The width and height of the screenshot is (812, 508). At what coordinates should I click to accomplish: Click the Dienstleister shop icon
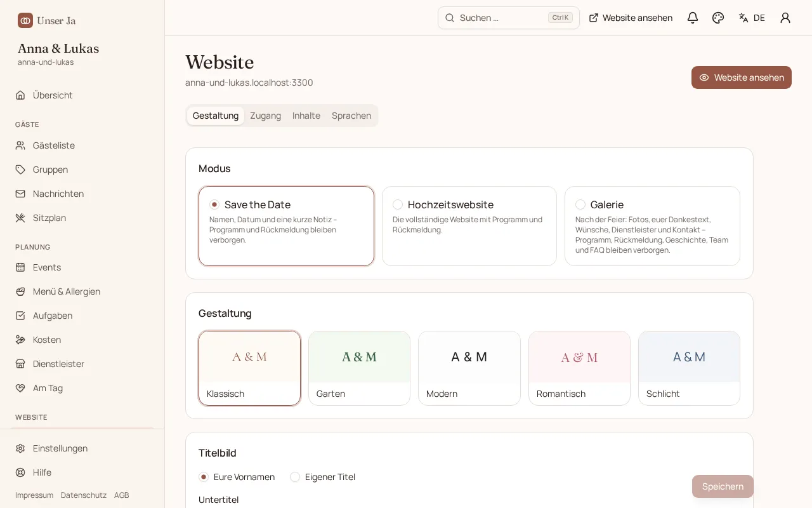point(20,364)
